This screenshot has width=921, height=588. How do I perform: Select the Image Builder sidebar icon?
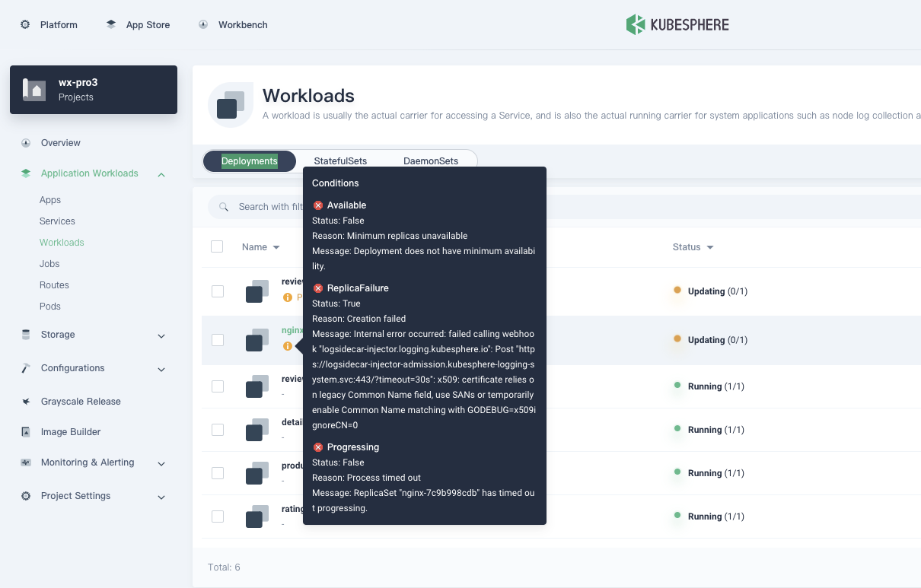tap(24, 431)
